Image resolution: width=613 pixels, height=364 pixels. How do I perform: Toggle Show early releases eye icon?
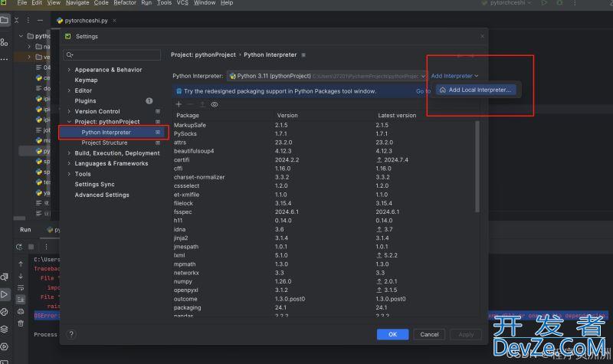point(215,104)
